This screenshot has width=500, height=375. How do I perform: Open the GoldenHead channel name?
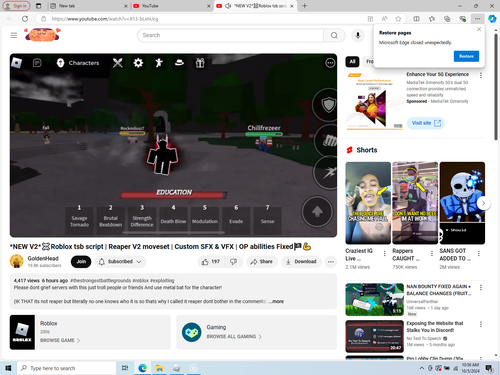tap(43, 258)
